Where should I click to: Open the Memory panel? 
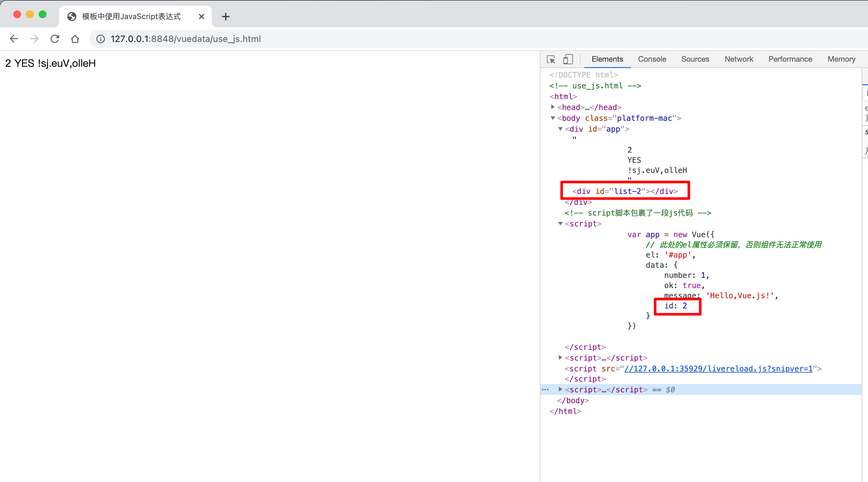pos(841,59)
